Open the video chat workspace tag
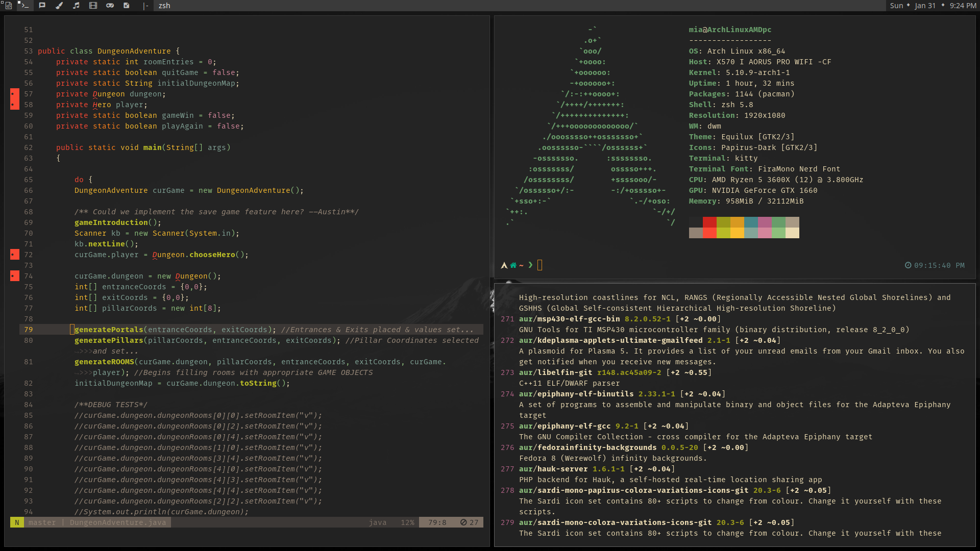The image size is (980, 551). coord(42,6)
